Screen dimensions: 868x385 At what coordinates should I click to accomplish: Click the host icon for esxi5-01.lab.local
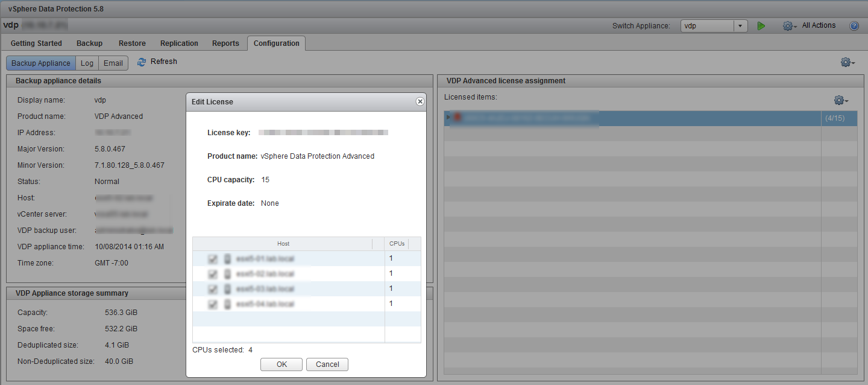point(227,259)
